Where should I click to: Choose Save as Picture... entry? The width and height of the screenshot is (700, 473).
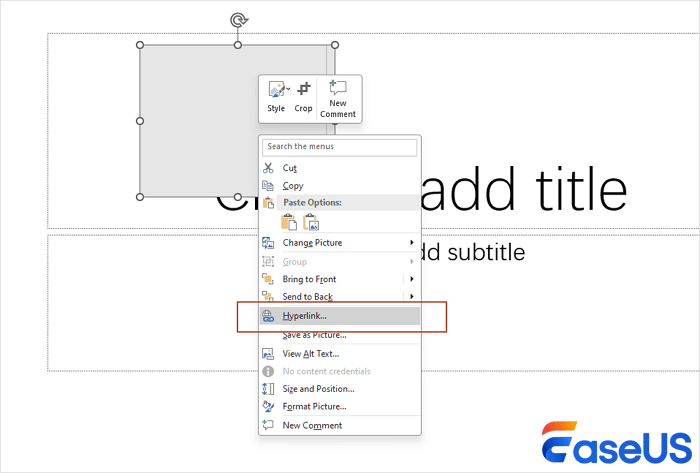coord(340,335)
